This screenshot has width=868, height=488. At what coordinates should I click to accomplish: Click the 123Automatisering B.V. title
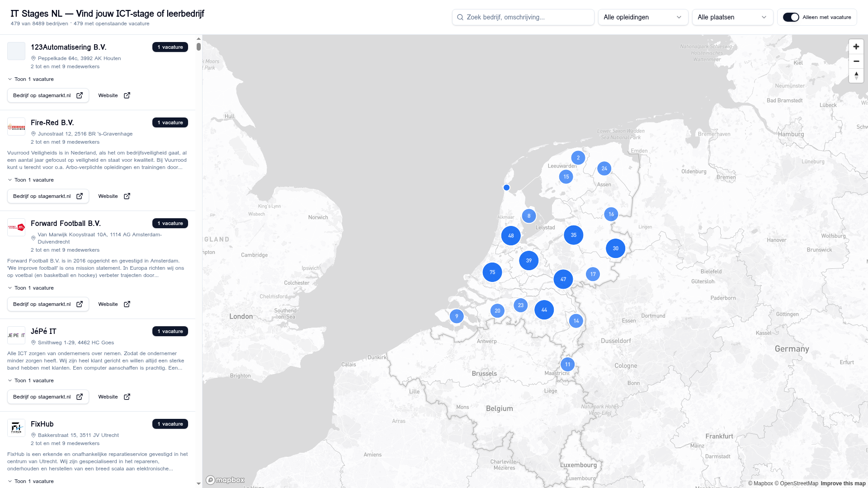69,47
